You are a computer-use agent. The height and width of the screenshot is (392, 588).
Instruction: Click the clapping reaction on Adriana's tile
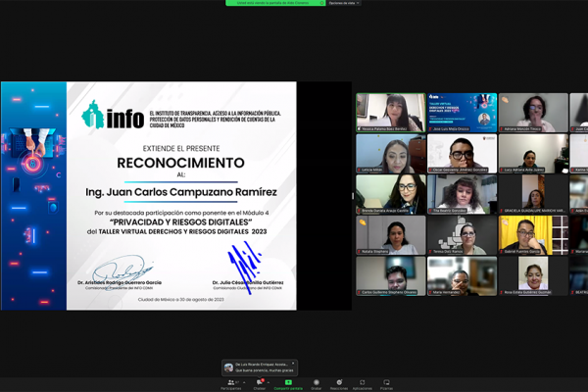coord(505,100)
